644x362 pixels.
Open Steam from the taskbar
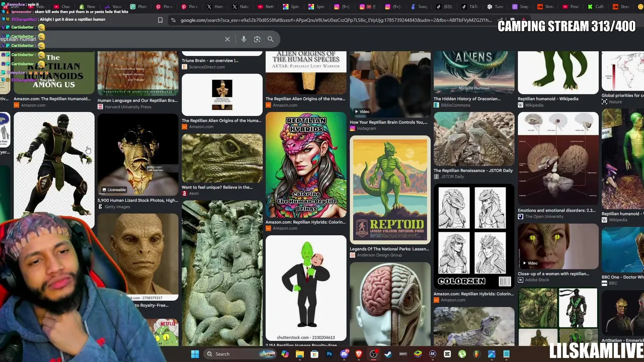point(388,354)
